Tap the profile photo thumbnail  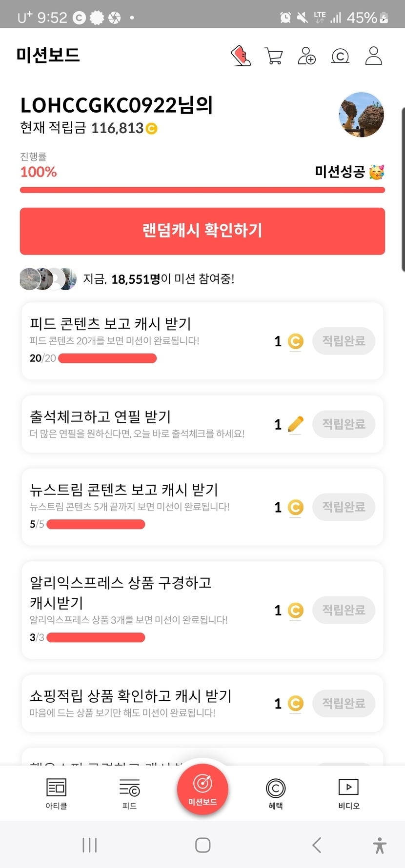pyautogui.click(x=361, y=115)
